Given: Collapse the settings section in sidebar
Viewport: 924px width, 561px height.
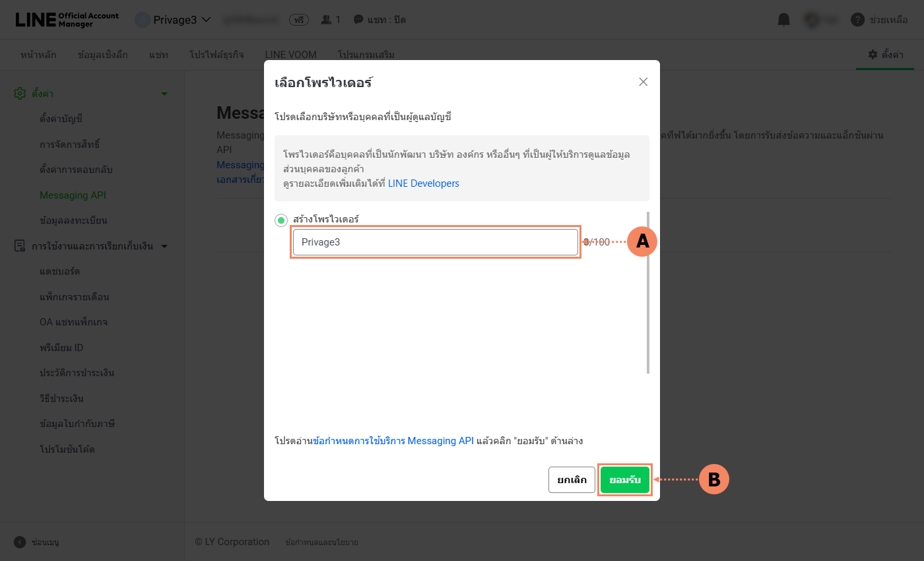Looking at the screenshot, I should 164,94.
